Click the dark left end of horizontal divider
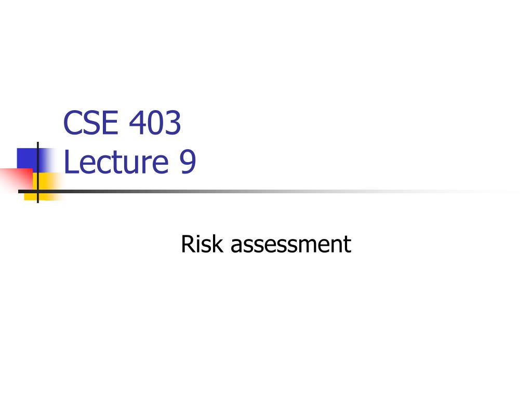The image size is (532, 399). coord(26,191)
